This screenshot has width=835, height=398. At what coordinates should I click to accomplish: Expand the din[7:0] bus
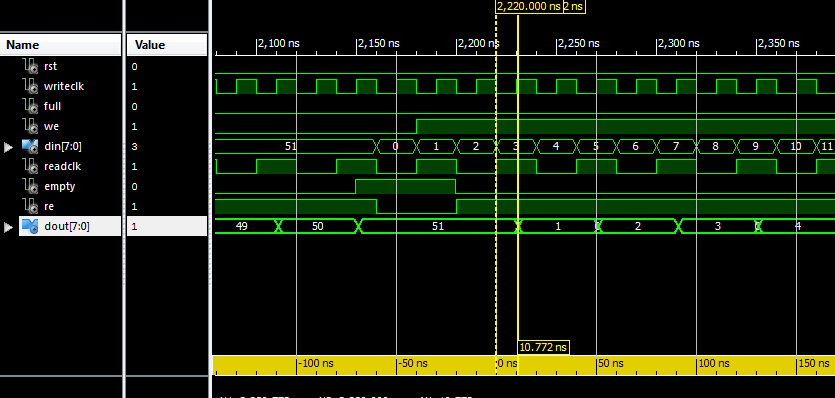pos(8,147)
